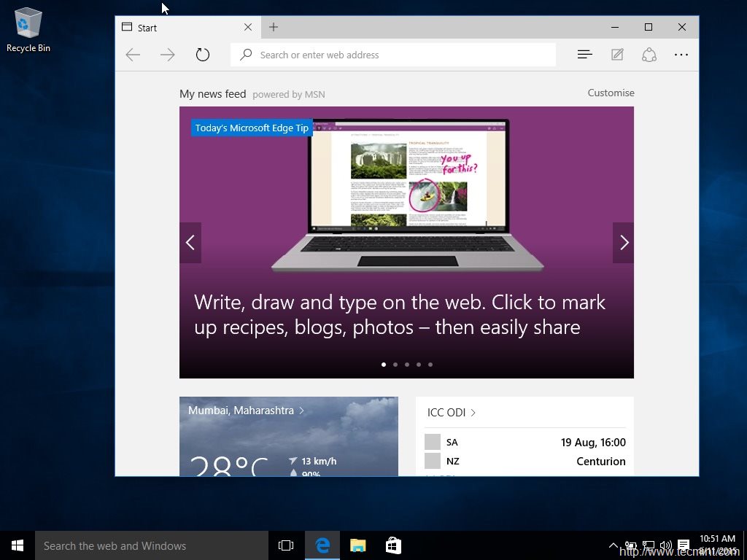This screenshot has width=747, height=560.
Task: Open File Explorer from the taskbar
Action: pos(357,545)
